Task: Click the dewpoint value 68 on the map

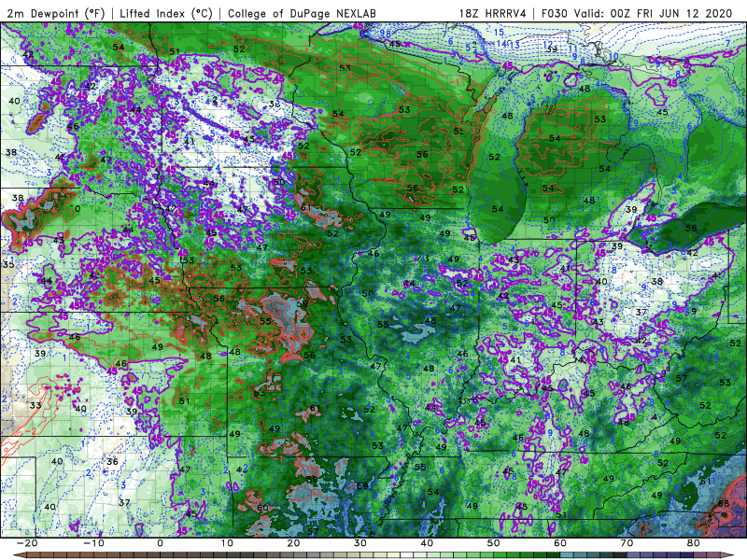Action: (724, 503)
